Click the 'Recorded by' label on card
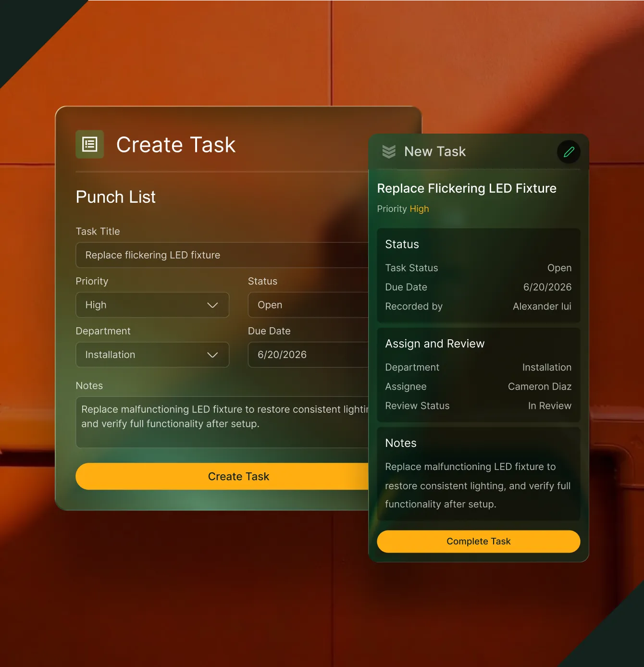Image resolution: width=644 pixels, height=667 pixels. [x=414, y=307]
